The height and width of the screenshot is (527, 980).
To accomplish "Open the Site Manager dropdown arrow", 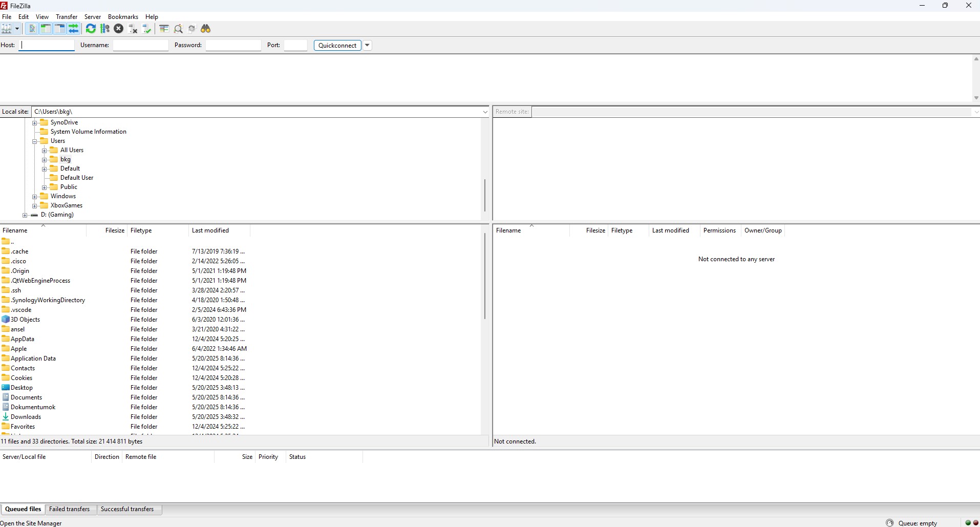I will tap(17, 29).
